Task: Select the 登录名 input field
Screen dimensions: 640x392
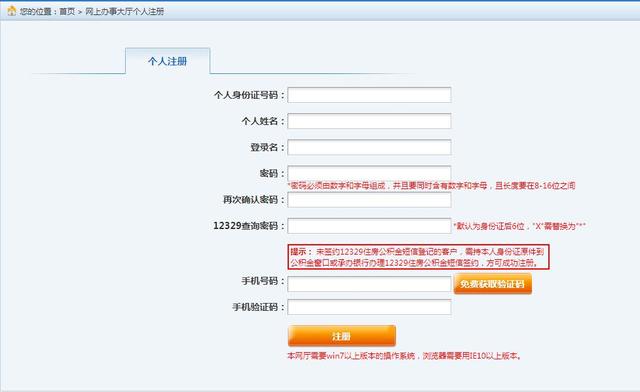Action: click(x=369, y=147)
